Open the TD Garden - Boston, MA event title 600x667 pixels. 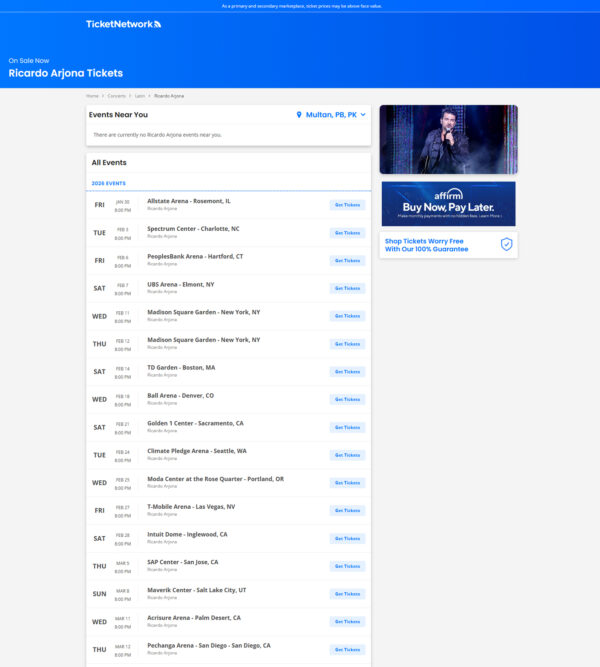click(x=181, y=368)
